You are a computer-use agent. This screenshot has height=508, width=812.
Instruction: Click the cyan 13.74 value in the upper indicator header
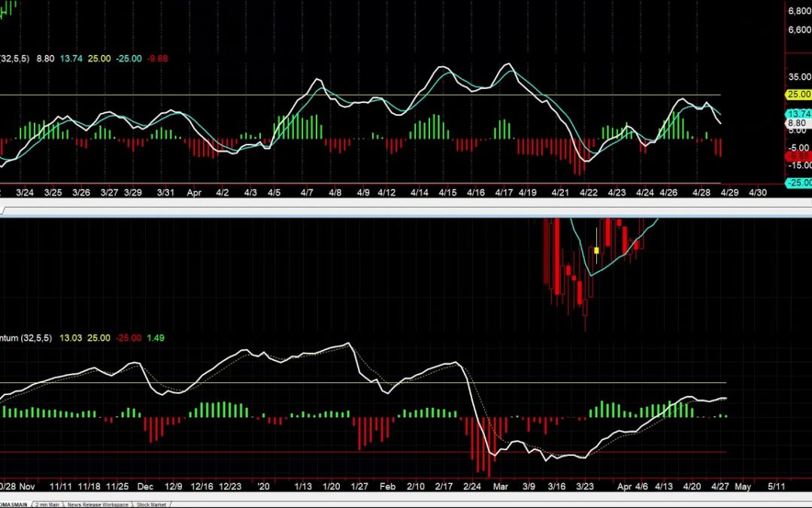click(71, 59)
